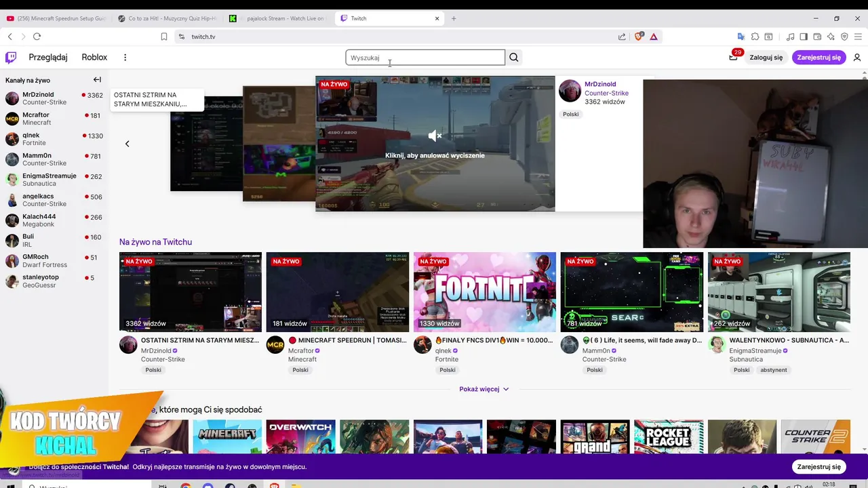Click the Polski tag under featured MrDzinold info
This screenshot has height=488, width=868.
(x=571, y=115)
